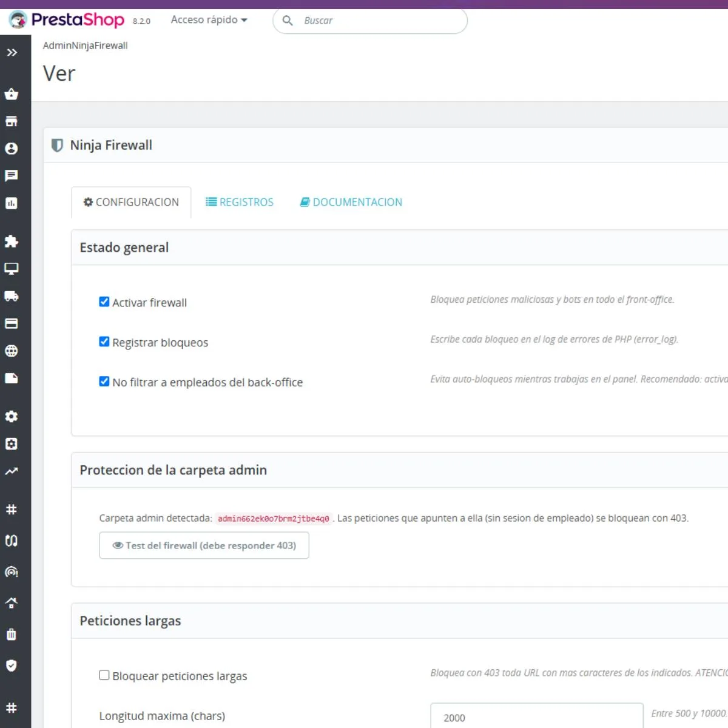
Task: Open Advanced Parameters boxed gear icon
Action: click(12, 444)
